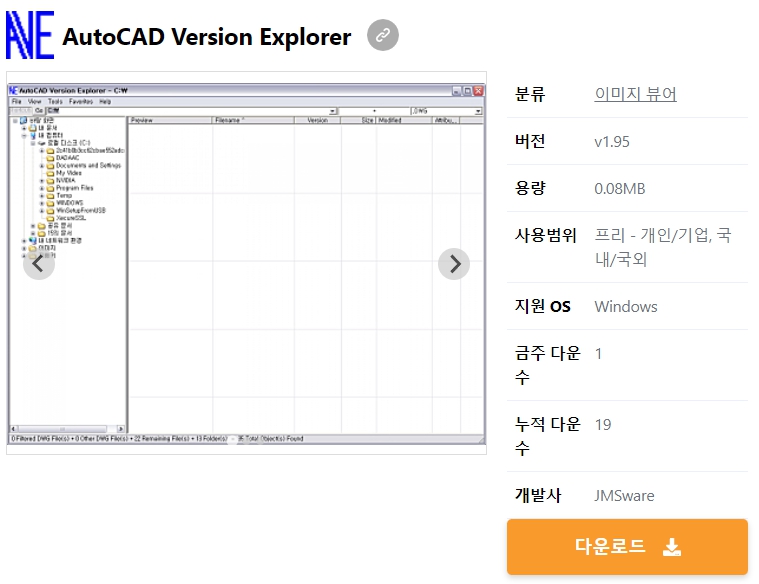
Task: Click the weekly download count 1
Action: click(x=598, y=354)
